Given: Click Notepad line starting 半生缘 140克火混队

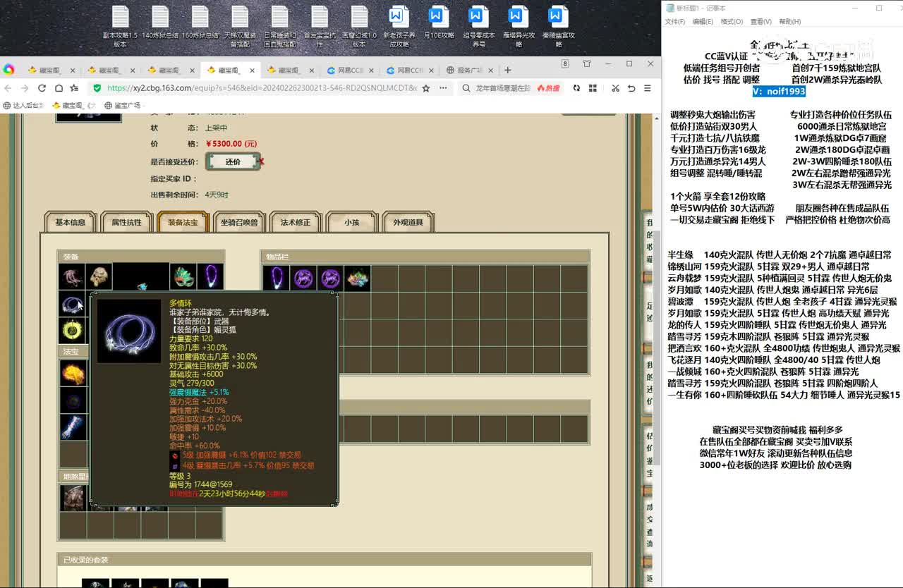Looking at the screenshot, I should pyautogui.click(x=780, y=255).
